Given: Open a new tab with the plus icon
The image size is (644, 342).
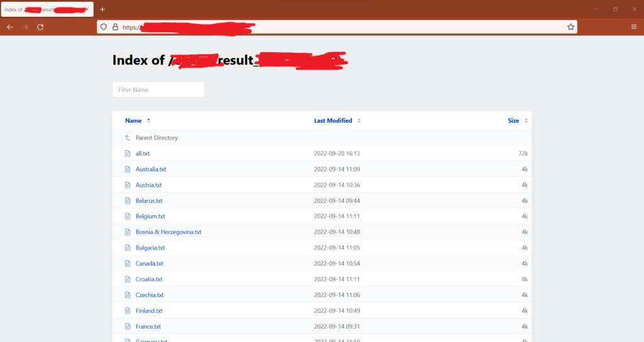Looking at the screenshot, I should coord(103,9).
